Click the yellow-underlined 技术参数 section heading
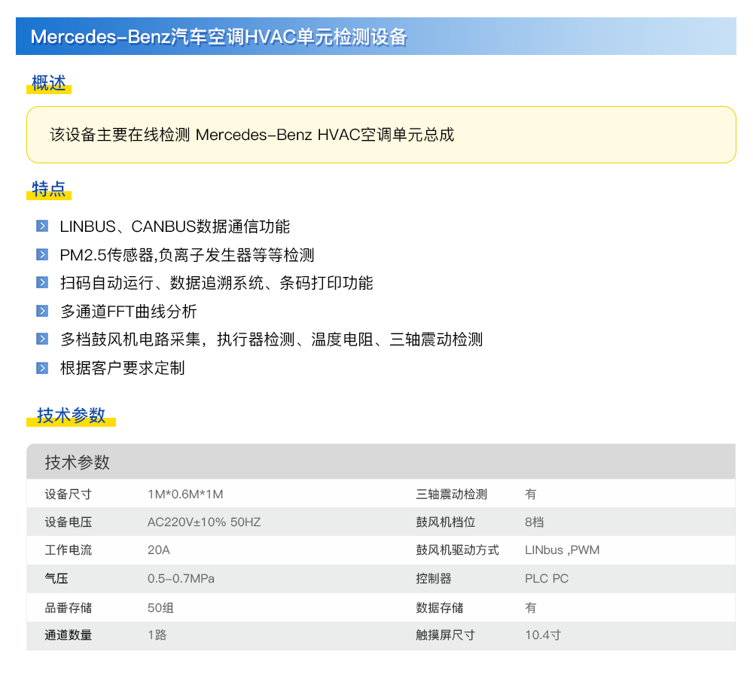Screen dimensions: 753x700 pyautogui.click(x=71, y=415)
